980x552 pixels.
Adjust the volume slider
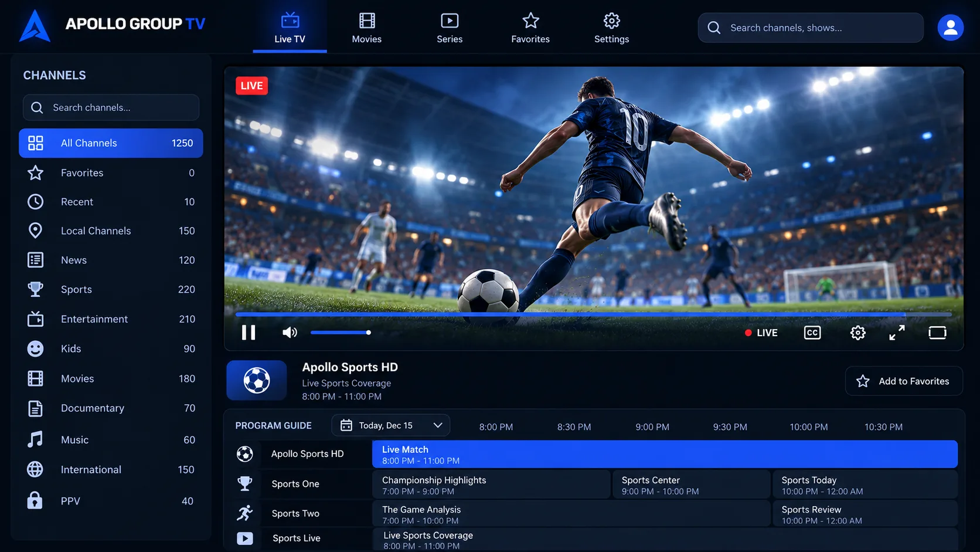point(341,333)
